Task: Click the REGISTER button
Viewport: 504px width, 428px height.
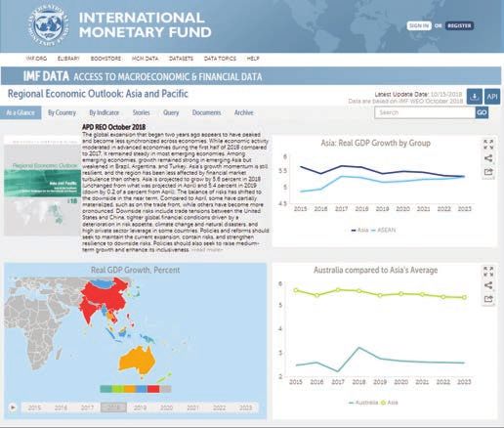Action: 459,25
